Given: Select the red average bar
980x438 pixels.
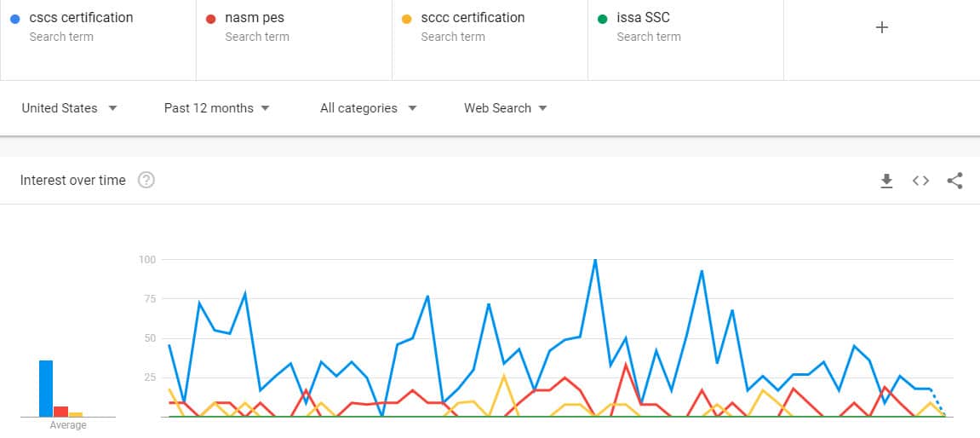Looking at the screenshot, I should point(61,412).
